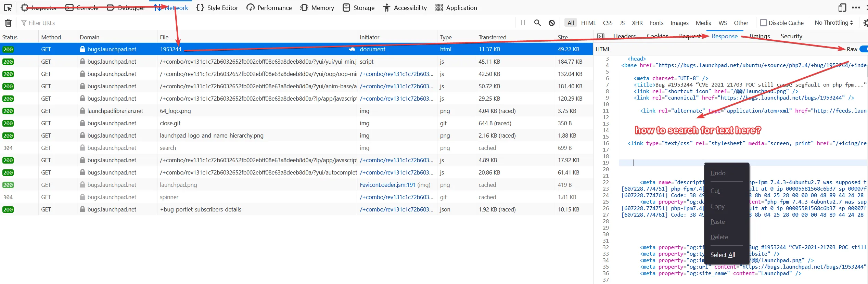
Task: Open the three-dot DevTools options menu
Action: point(856,8)
